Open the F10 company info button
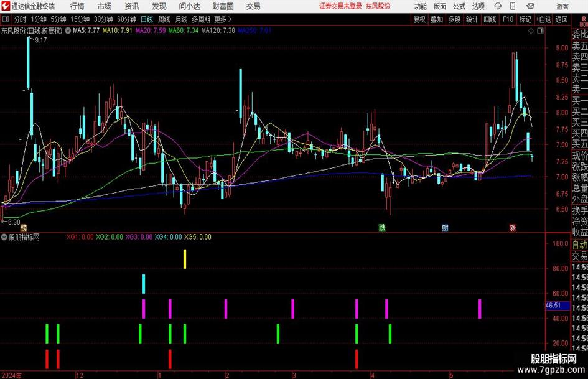588x379 pixels. pos(508,19)
